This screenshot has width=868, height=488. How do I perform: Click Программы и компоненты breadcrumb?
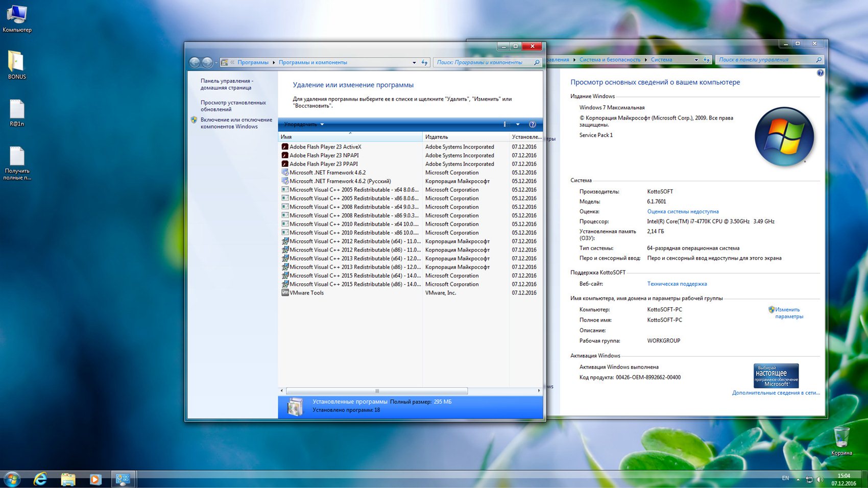tap(313, 62)
